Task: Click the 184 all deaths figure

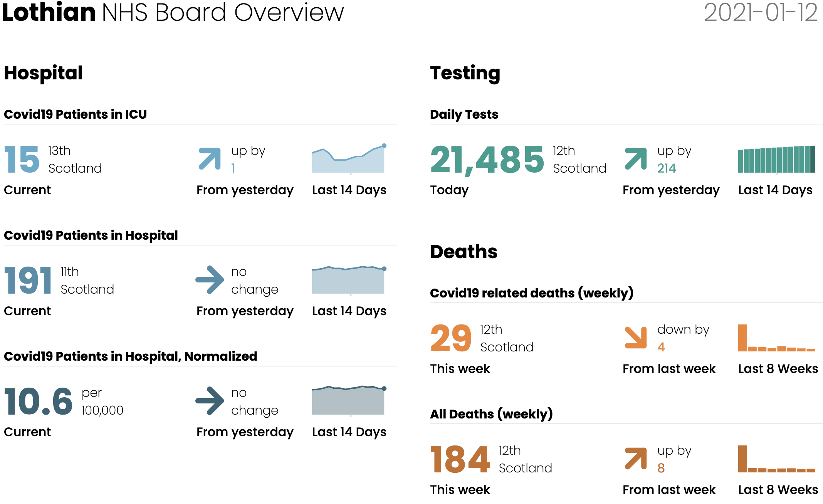Action: (x=460, y=459)
